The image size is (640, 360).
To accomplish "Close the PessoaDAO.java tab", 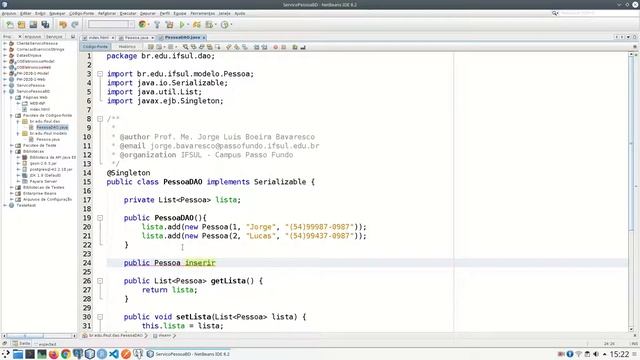I will click(x=204, y=38).
